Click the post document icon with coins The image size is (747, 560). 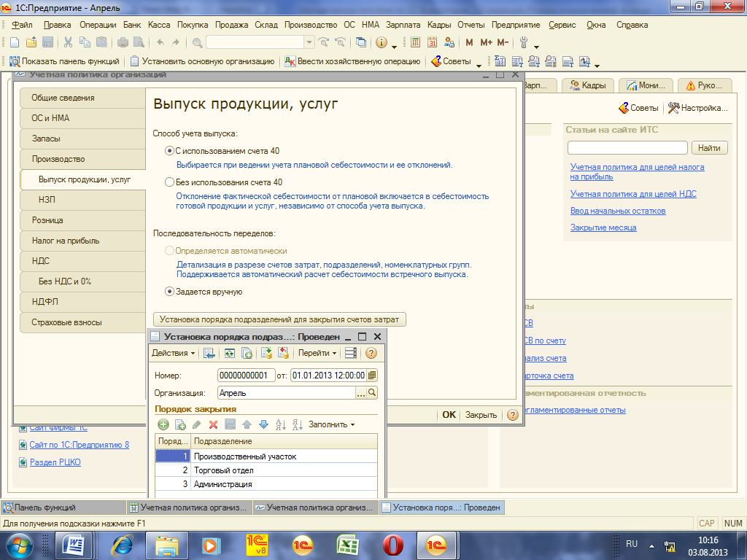[x=266, y=353]
